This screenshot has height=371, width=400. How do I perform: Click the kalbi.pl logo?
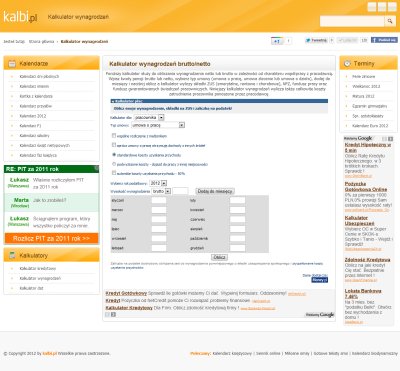point(20,17)
